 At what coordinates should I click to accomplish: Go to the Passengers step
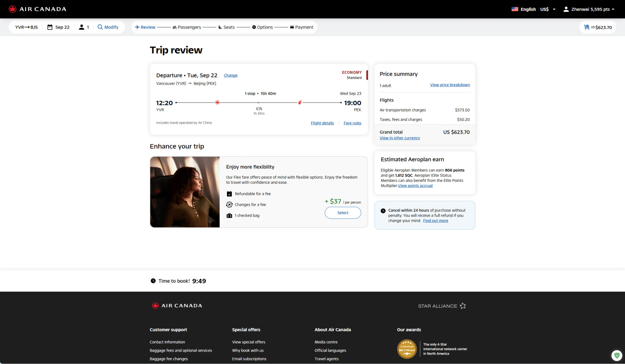[187, 27]
